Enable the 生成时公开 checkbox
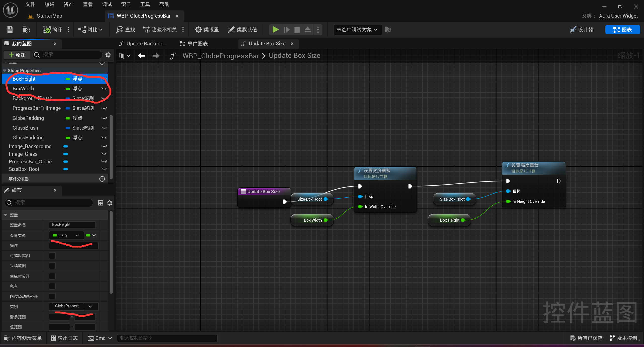This screenshot has width=644, height=347. pos(52,276)
